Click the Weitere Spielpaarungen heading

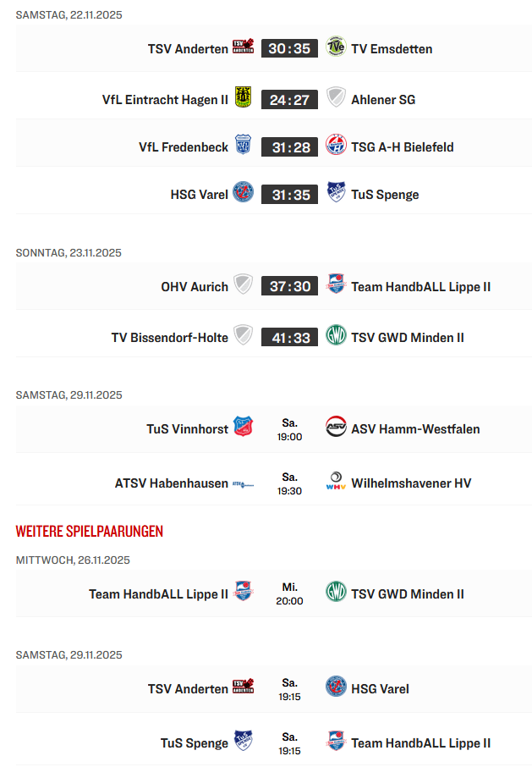[x=89, y=531]
